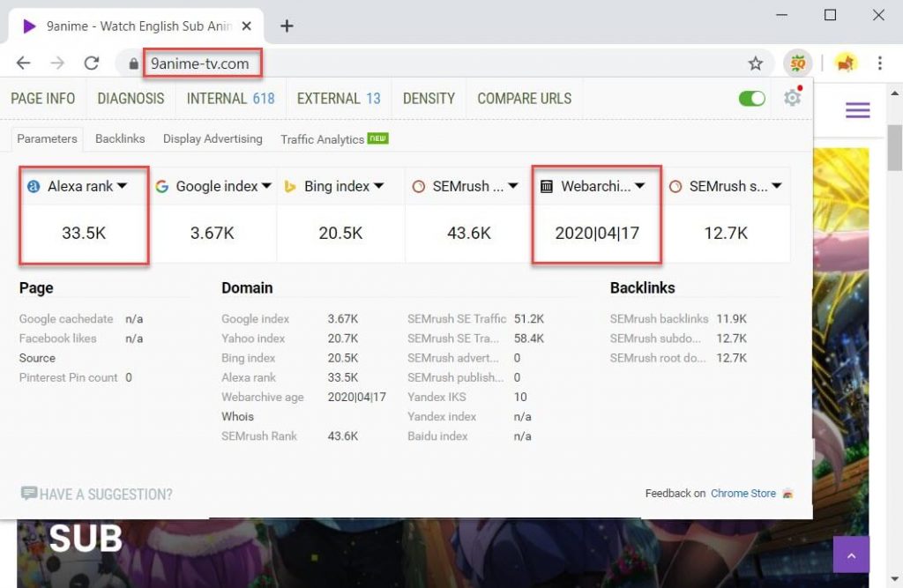Click the purple scroll-to-top button

click(x=851, y=555)
